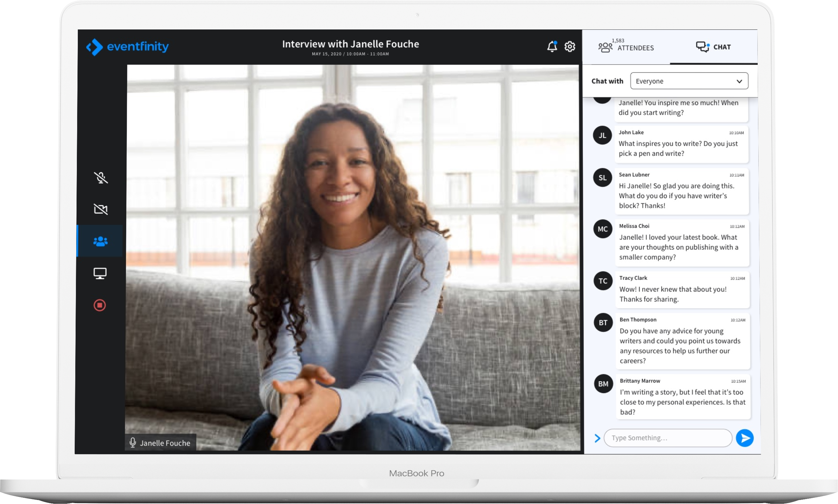Click title Interview with Janelle Fouche
The image size is (838, 504).
[350, 44]
